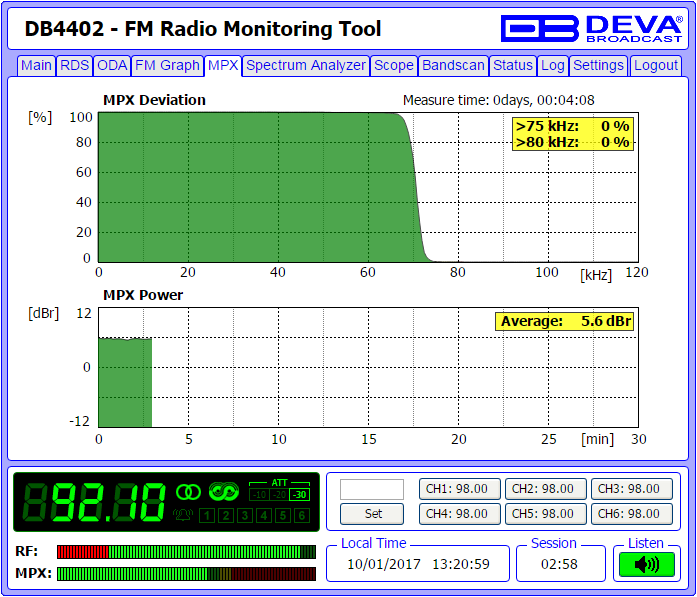Tune to preset CH6: 98.00
The height and width of the screenshot is (597, 697).
click(x=632, y=514)
